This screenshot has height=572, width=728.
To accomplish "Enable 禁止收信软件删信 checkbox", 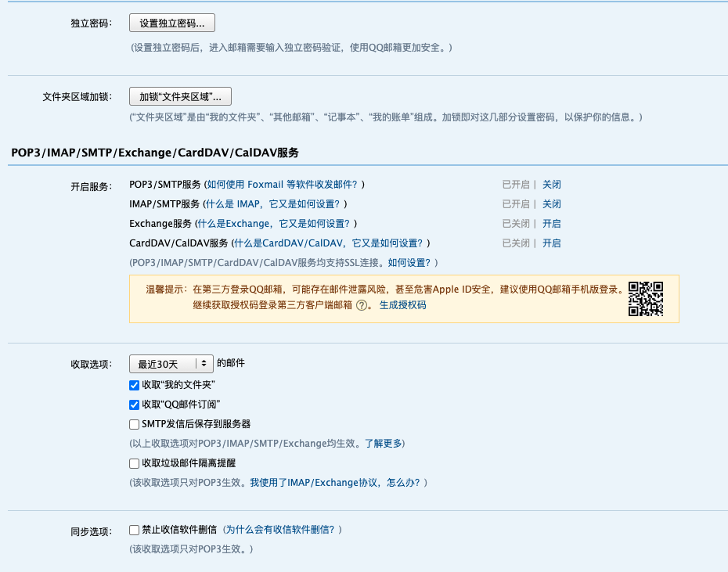I will (x=134, y=530).
